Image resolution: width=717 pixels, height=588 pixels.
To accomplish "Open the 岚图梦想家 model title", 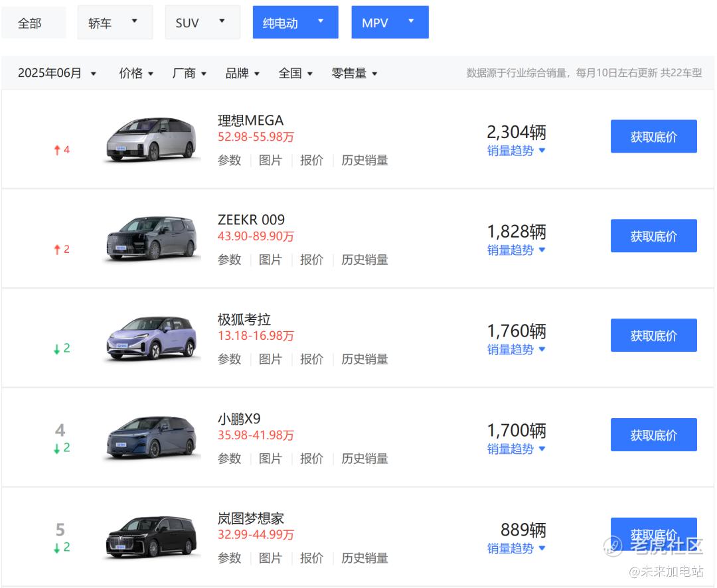I will point(250,518).
